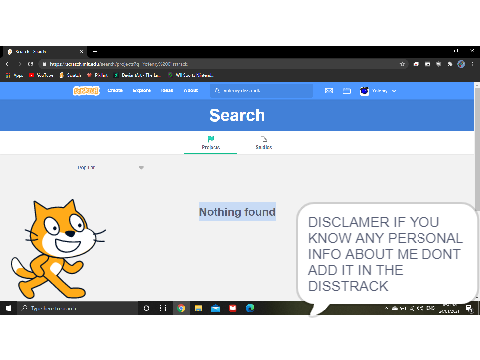The image size is (480, 360).
Task: Show hidden icons in the system tray
Action: tap(387, 308)
